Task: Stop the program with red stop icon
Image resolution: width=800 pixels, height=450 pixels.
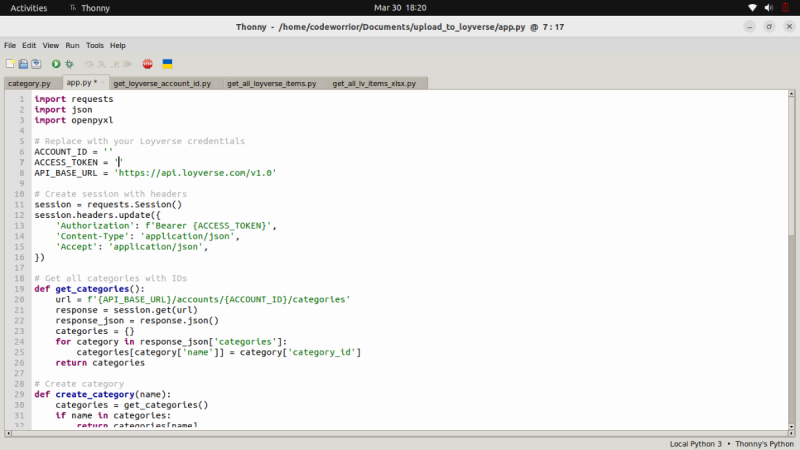Action: pyautogui.click(x=147, y=64)
